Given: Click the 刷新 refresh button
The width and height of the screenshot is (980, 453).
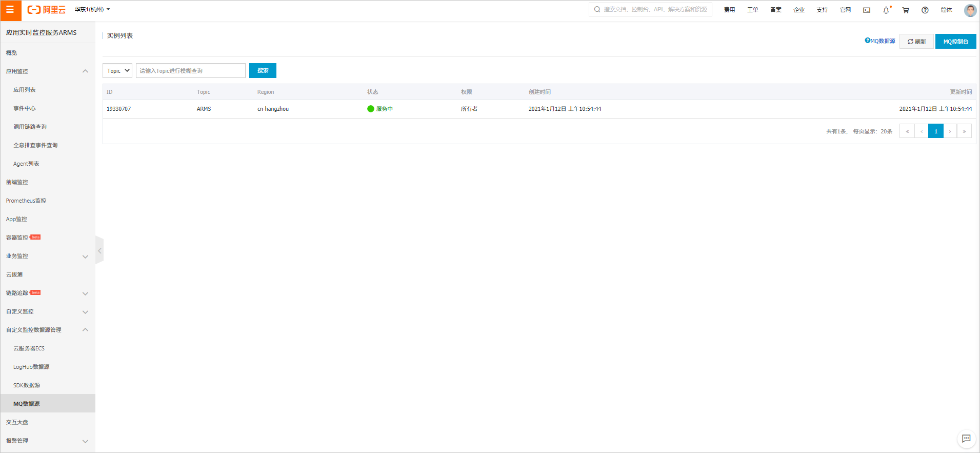Looking at the screenshot, I should coord(916,42).
